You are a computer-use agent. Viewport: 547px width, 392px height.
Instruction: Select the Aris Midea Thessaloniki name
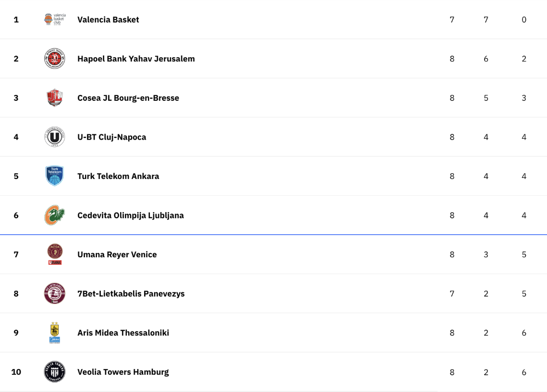tap(123, 333)
